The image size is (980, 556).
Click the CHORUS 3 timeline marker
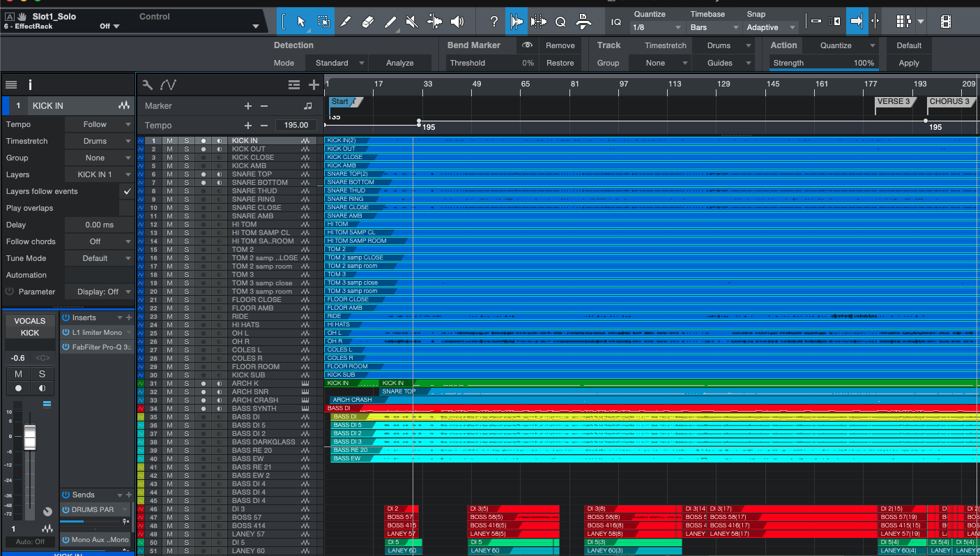(949, 102)
